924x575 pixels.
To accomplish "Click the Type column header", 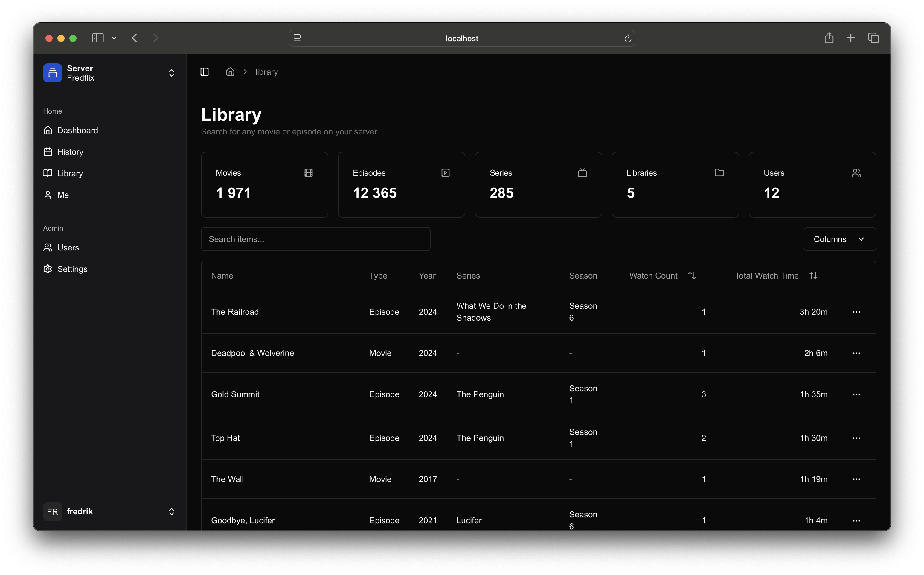I will pyautogui.click(x=378, y=276).
